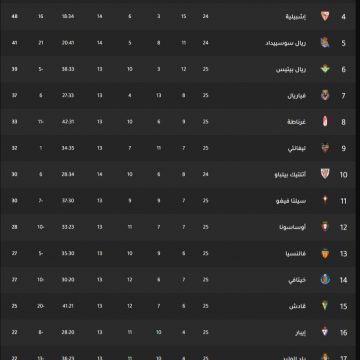Click the Valencia crest in row 13
Image resolution: width=360 pixels, height=360 pixels.
click(325, 253)
